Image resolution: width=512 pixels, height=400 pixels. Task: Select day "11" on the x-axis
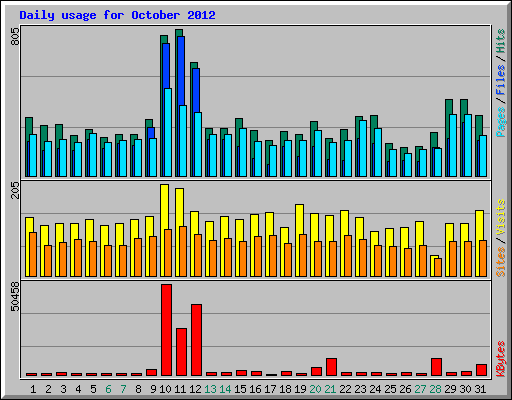[180, 389]
